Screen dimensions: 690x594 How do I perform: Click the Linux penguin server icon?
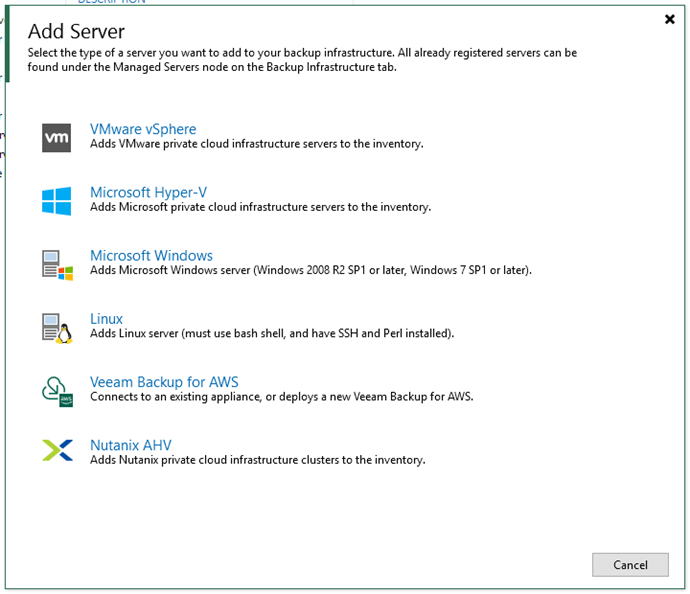[x=57, y=327]
